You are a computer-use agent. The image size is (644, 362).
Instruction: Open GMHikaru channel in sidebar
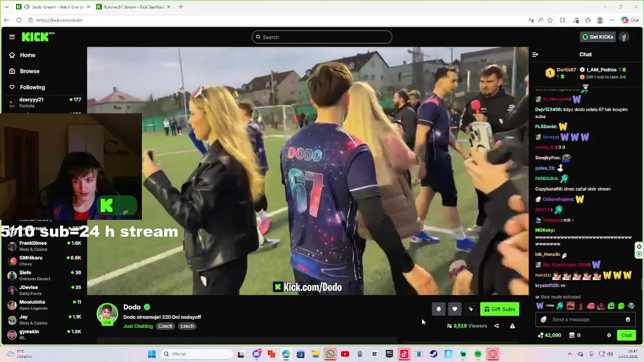[x=44, y=260]
